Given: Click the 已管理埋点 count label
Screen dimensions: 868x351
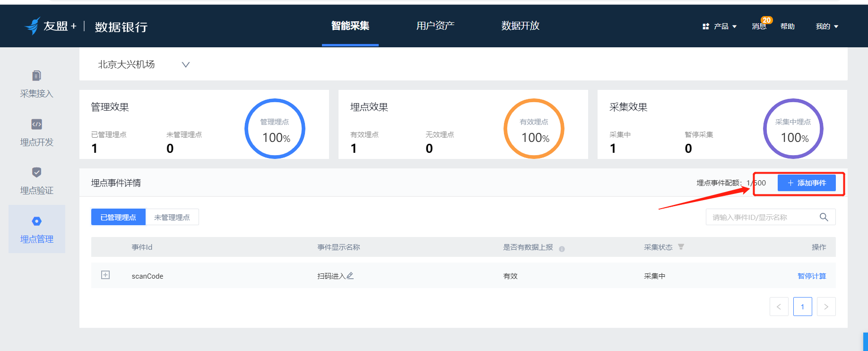Looking at the screenshot, I should pos(109,134).
